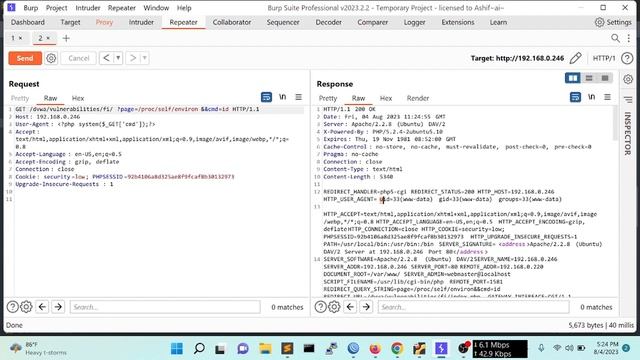The image size is (640, 360).
Task: Open Response pane hamburger menu
Action: click(x=607, y=97)
